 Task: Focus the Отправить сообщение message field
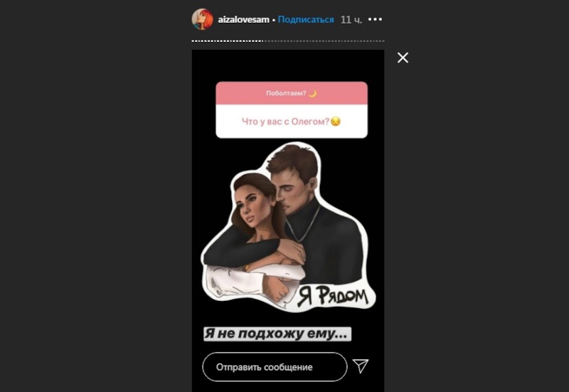(275, 367)
